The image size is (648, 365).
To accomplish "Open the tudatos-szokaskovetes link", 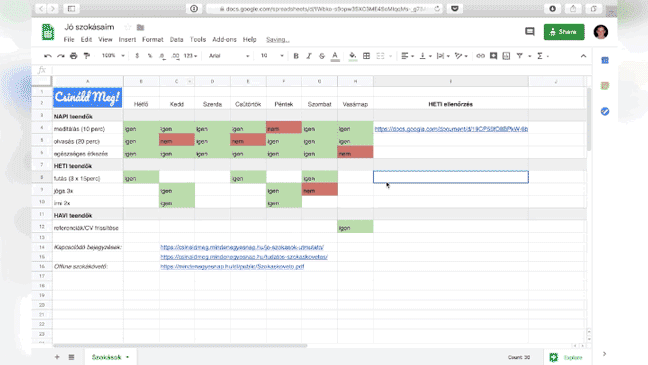I will pyautogui.click(x=244, y=257).
